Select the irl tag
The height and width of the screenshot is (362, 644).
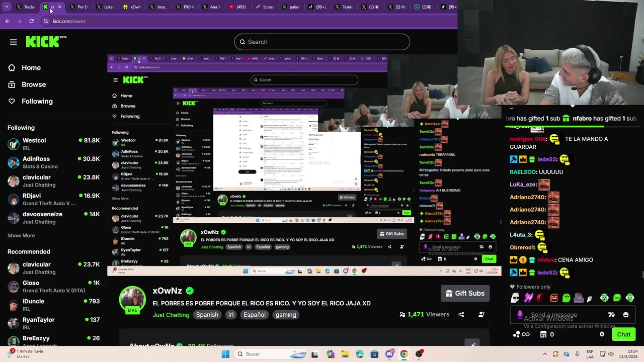pos(231,315)
